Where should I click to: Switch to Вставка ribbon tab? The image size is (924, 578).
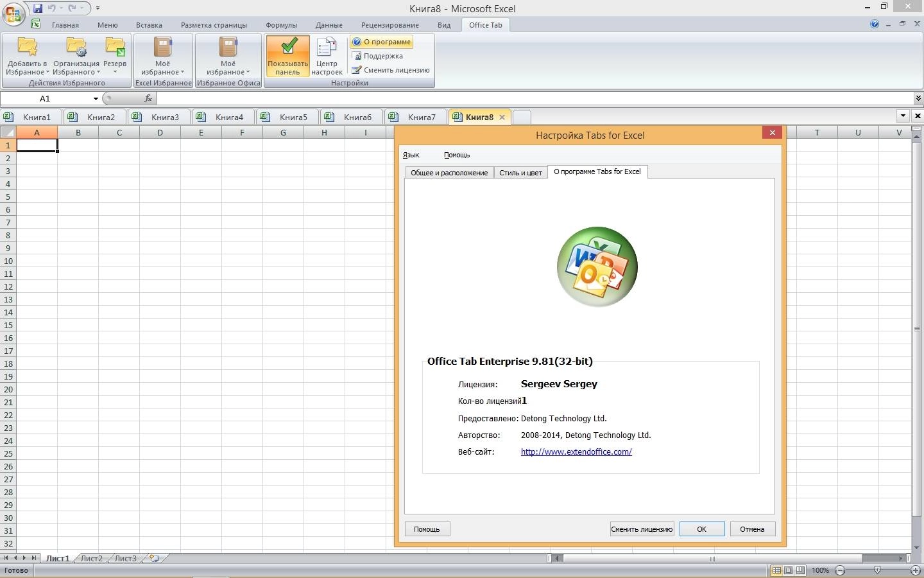pos(149,25)
